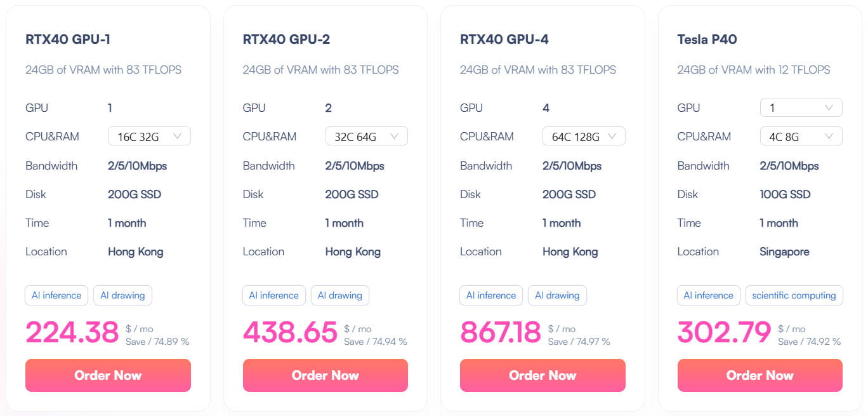The width and height of the screenshot is (868, 416).
Task: Click AI inference tag on RTX40 GPU-4
Action: [x=491, y=295]
